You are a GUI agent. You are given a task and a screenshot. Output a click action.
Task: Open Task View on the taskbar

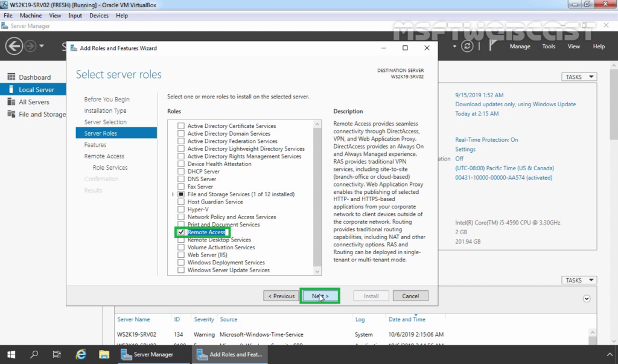57,354
